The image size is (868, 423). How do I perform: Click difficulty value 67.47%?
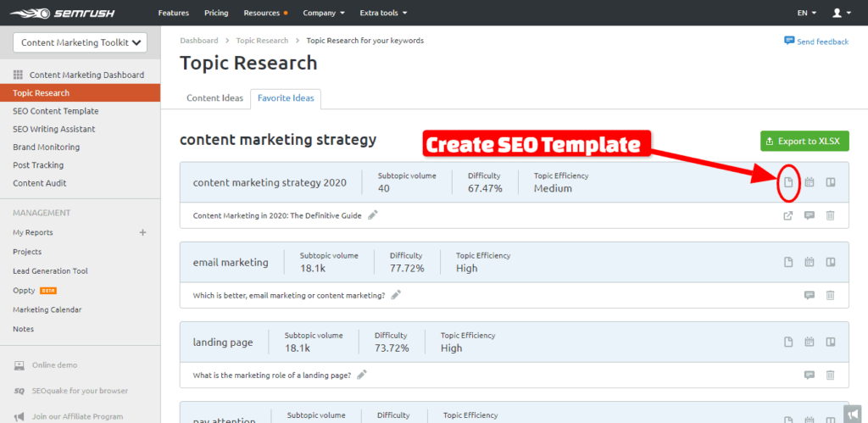[x=485, y=188]
